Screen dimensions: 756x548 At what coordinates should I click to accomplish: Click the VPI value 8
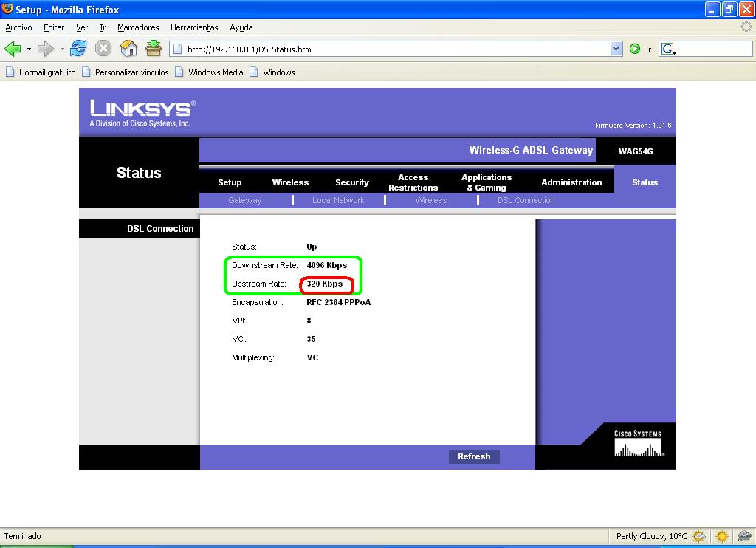309,321
